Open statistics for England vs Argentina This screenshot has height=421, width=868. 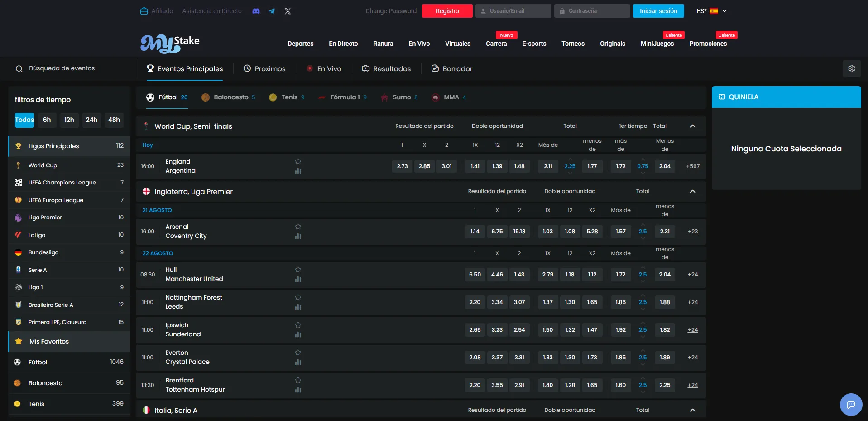pyautogui.click(x=298, y=171)
